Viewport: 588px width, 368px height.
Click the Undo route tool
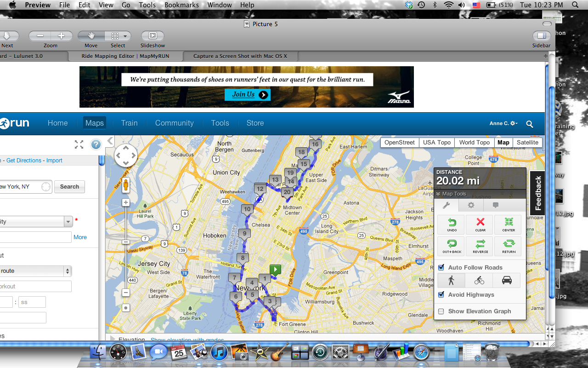tap(452, 224)
